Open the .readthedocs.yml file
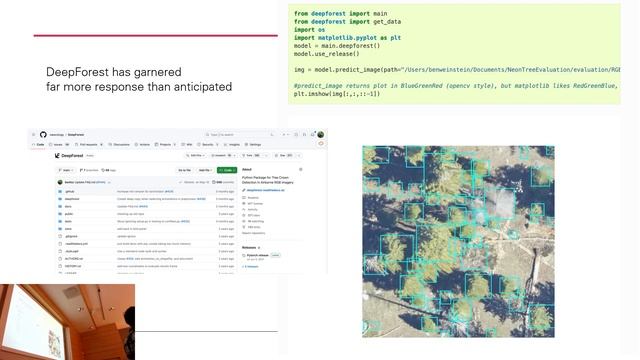The image size is (640, 360). 76,244
